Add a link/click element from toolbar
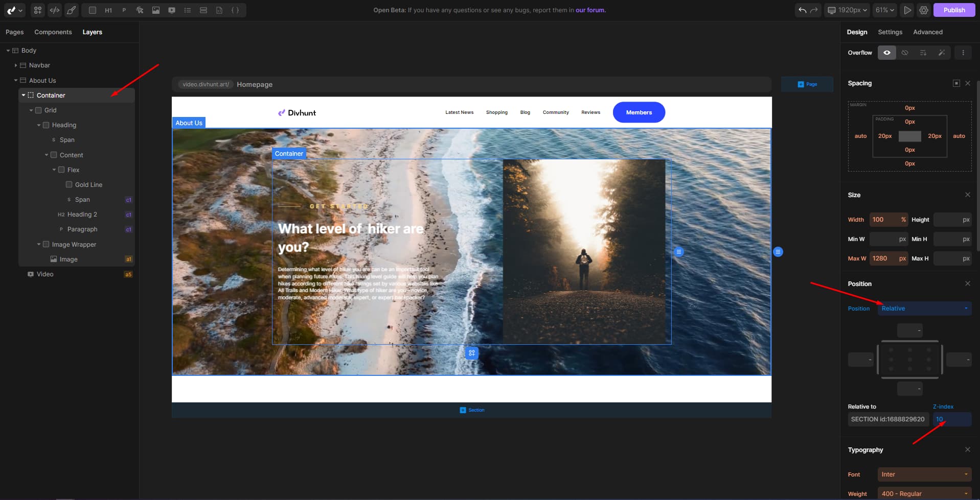This screenshot has width=980, height=500. [140, 10]
